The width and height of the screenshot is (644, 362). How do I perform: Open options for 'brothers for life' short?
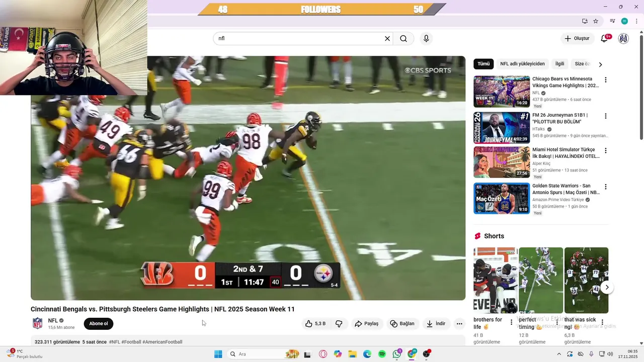click(x=512, y=322)
